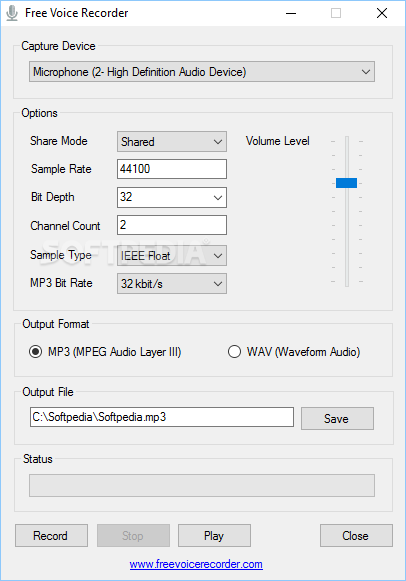Click the MP3 Bit Rate label
The height and width of the screenshot is (581, 406).
(x=61, y=283)
